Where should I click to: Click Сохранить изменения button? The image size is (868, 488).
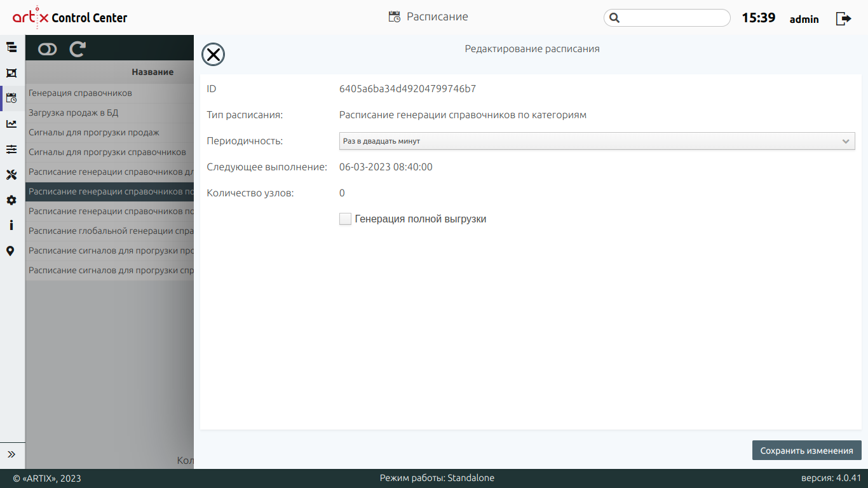point(806,451)
